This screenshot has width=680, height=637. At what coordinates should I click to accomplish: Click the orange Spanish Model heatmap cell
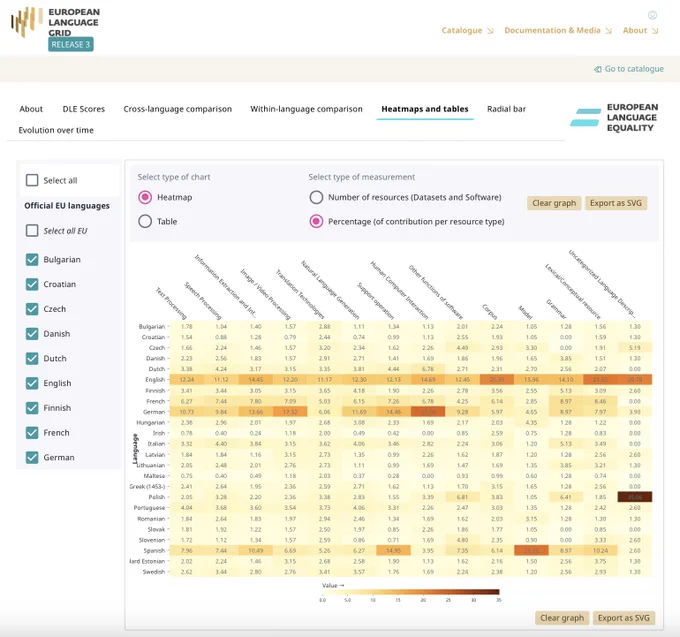coord(531,550)
